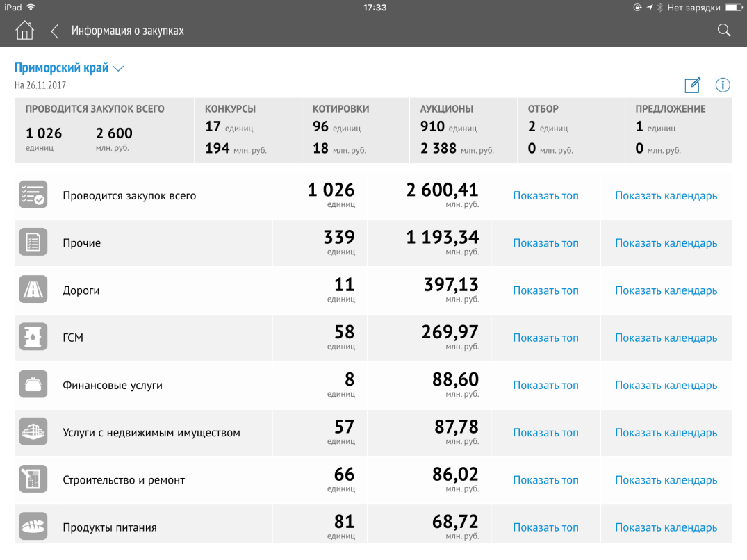Show top for Прочие row
The image size is (747, 560).
click(545, 243)
